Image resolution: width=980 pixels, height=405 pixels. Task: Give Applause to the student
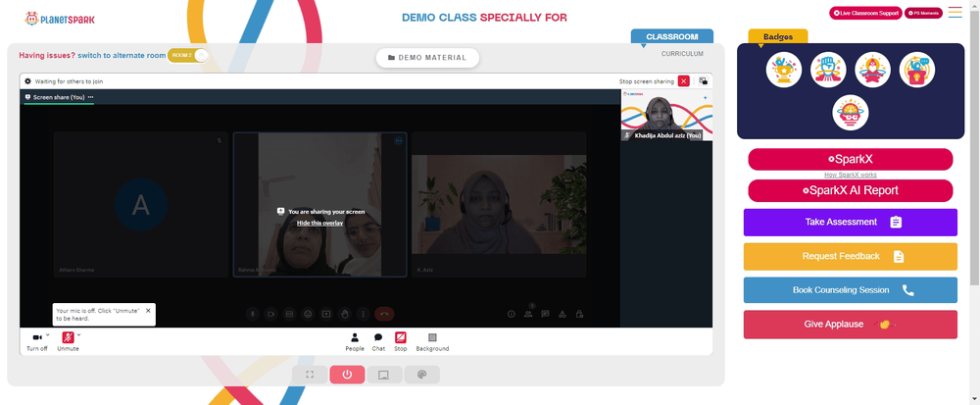(x=850, y=325)
